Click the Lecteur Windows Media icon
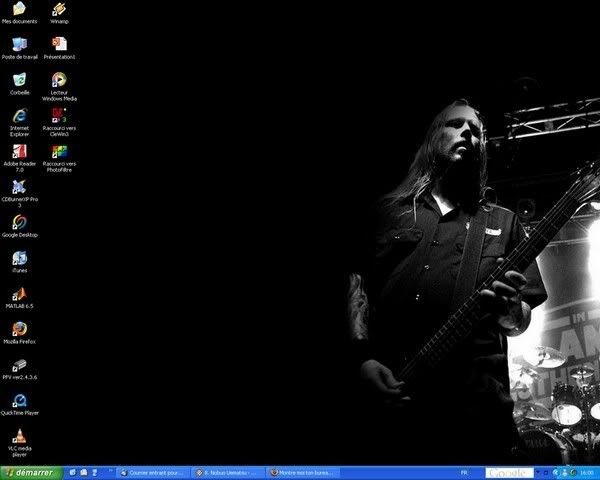This screenshot has width=600, height=480. tap(59, 80)
